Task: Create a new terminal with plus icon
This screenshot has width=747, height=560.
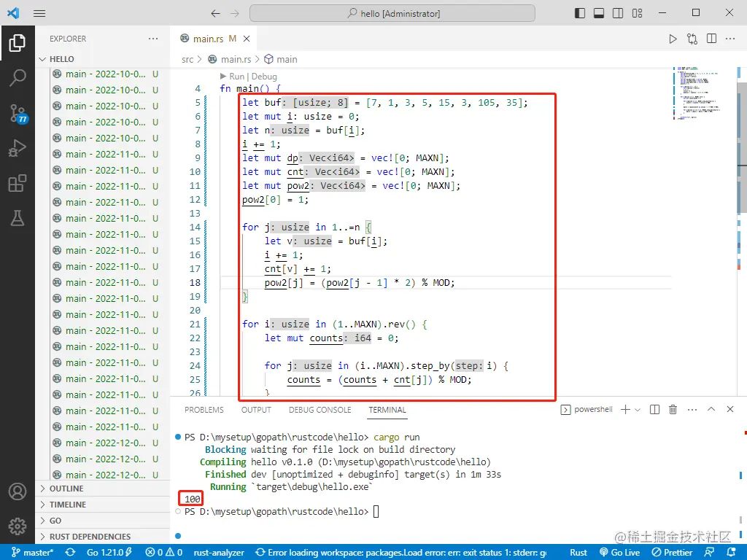Action: [625, 410]
